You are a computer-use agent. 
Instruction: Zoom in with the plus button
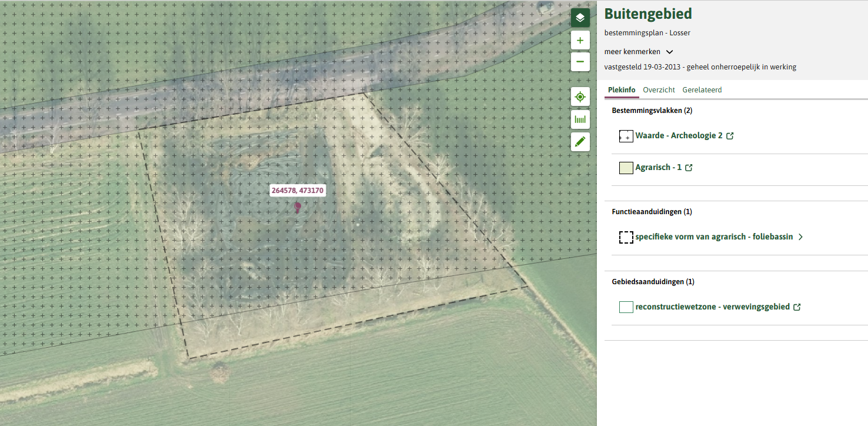click(580, 41)
